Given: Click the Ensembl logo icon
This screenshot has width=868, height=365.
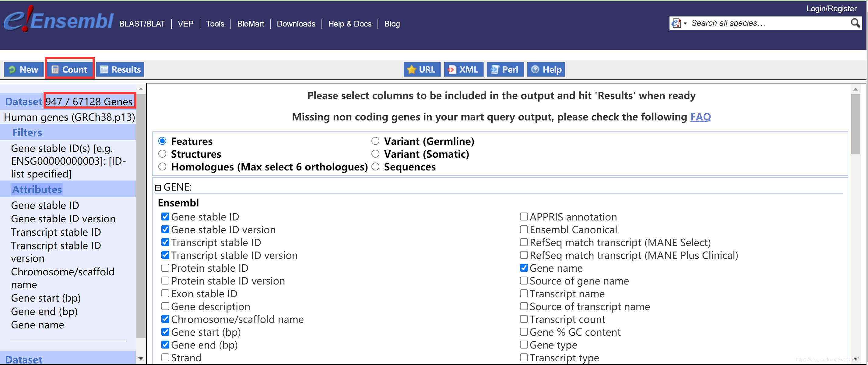Looking at the screenshot, I should click(x=58, y=20).
